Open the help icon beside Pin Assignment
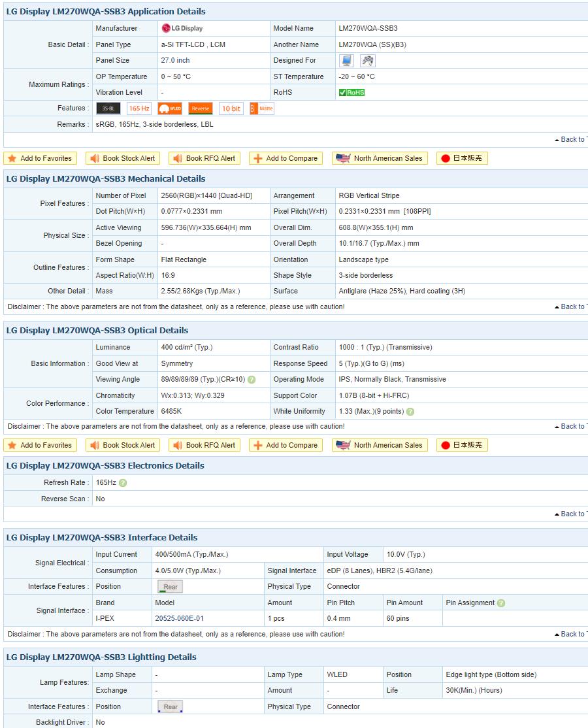Viewport: 588px width, 728px height. pyautogui.click(x=501, y=603)
